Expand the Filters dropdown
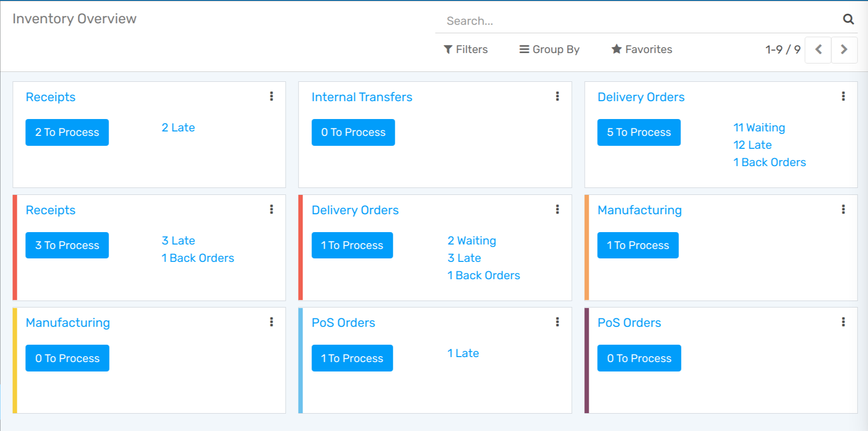 pos(466,50)
